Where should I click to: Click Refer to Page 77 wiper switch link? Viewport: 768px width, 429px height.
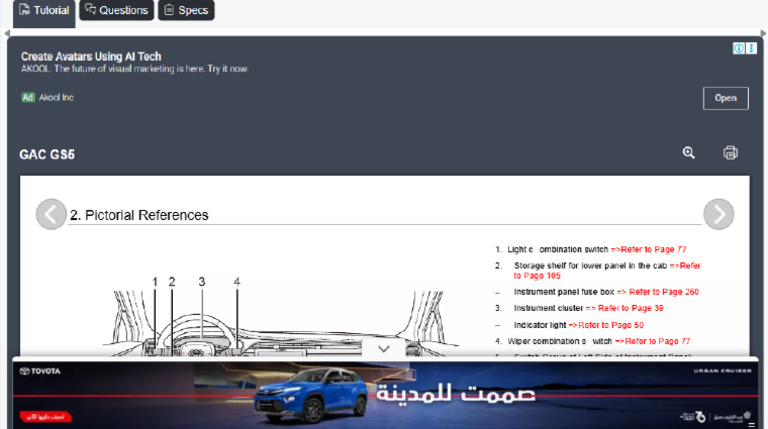(x=652, y=341)
